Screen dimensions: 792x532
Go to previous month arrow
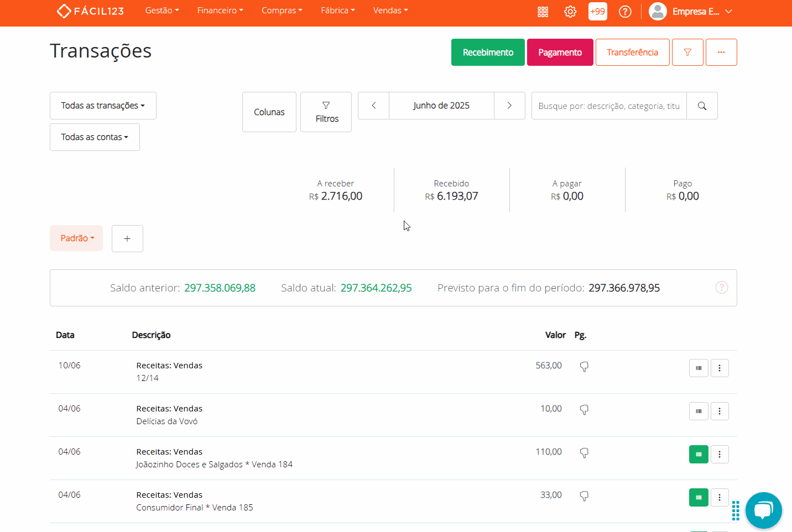pos(374,106)
